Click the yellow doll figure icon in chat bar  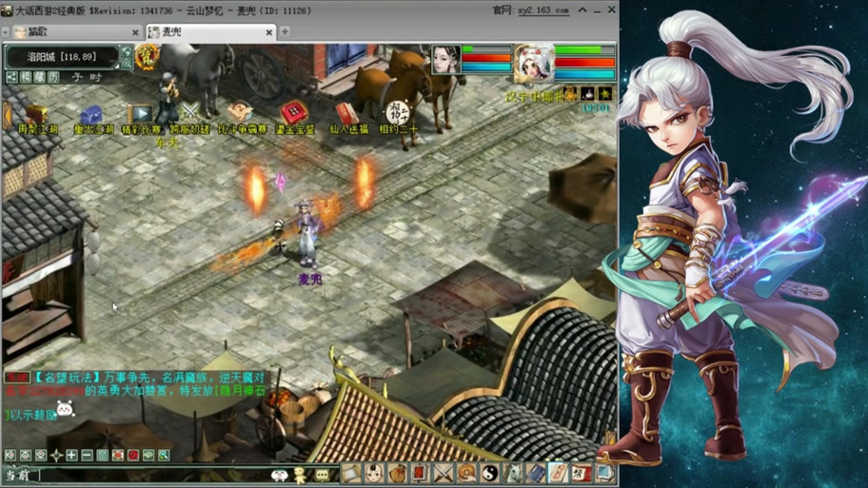[x=301, y=475]
